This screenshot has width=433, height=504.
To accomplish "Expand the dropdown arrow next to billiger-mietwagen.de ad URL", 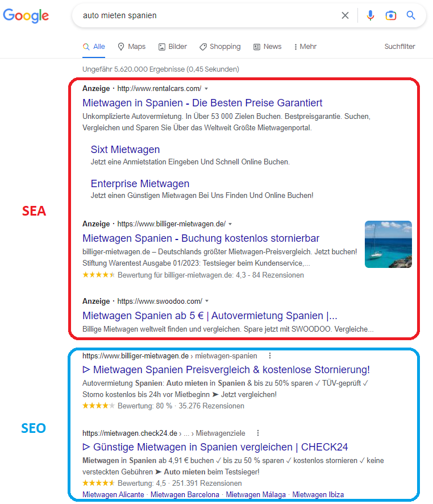I will click(x=230, y=224).
